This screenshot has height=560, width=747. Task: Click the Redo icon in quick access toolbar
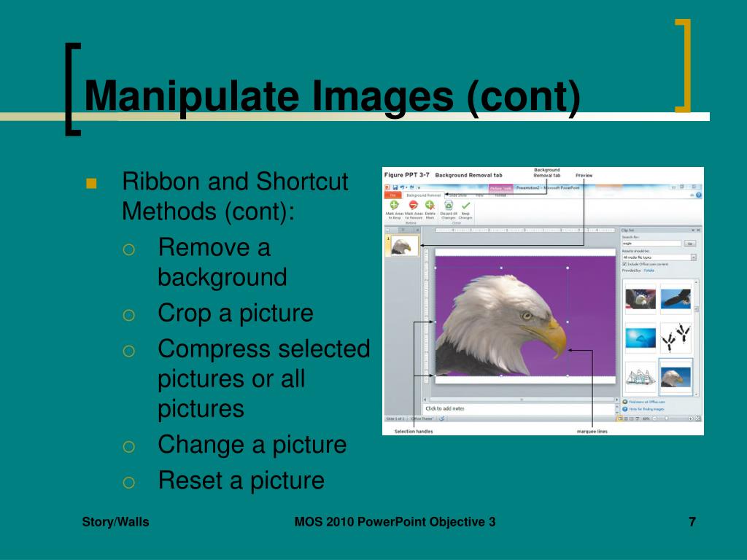pos(411,187)
